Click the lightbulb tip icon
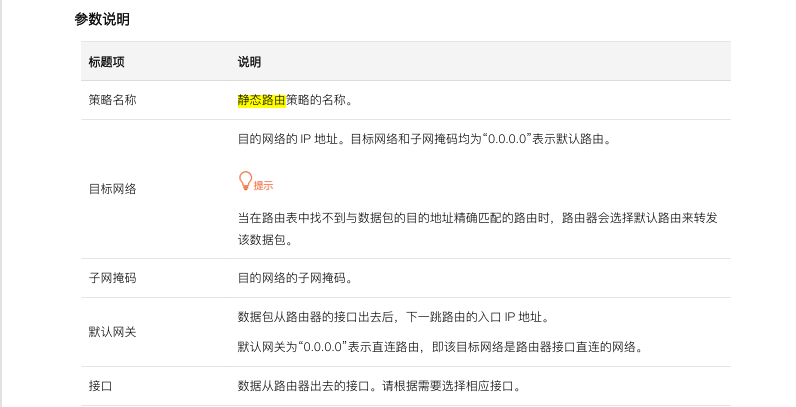The width and height of the screenshot is (796, 407). coord(244,180)
